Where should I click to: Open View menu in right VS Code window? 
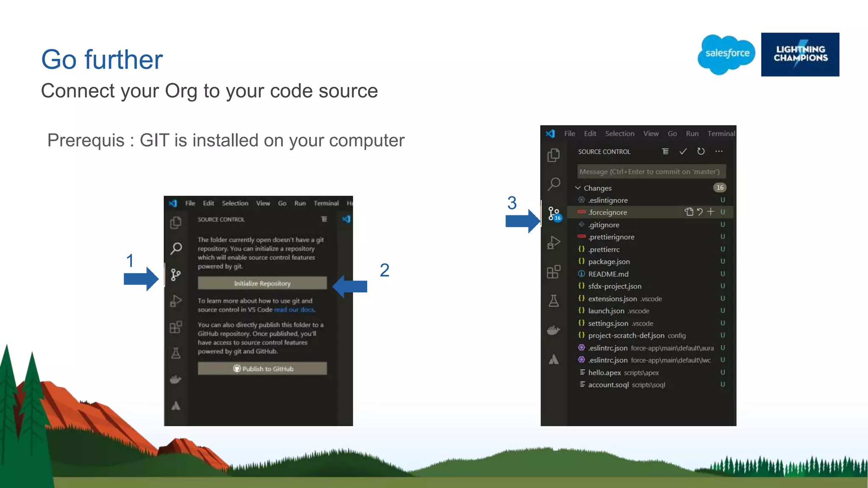pos(651,133)
